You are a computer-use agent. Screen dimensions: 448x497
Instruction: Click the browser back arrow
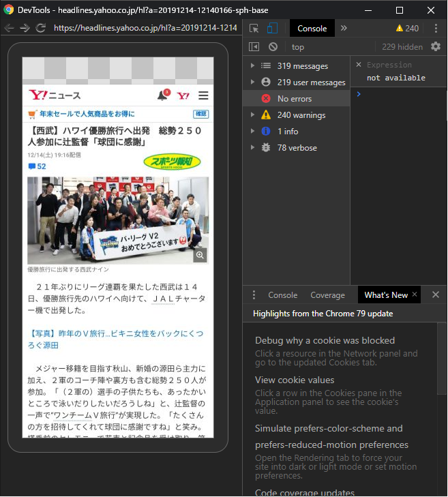click(x=9, y=28)
